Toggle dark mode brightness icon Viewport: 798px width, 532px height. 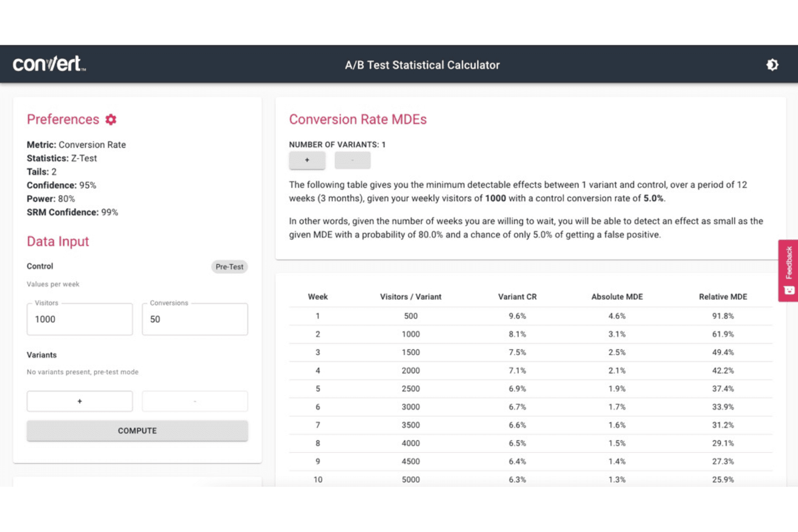pyautogui.click(x=772, y=65)
